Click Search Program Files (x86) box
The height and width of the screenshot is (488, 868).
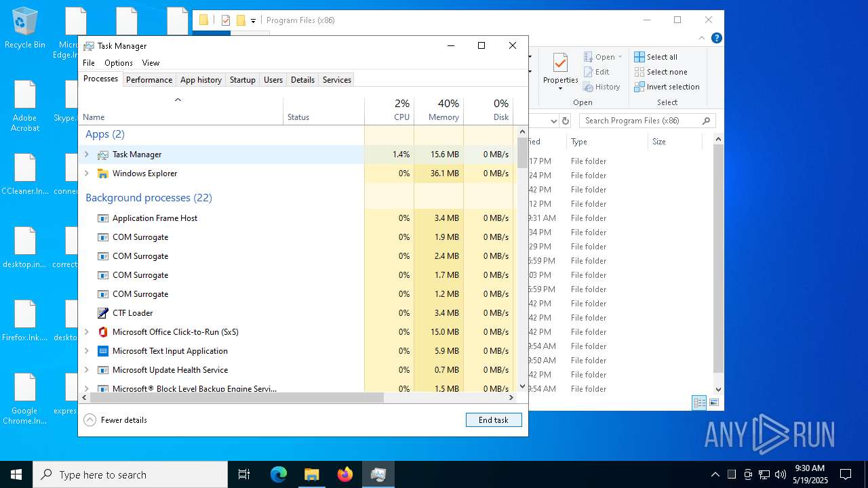(648, 121)
